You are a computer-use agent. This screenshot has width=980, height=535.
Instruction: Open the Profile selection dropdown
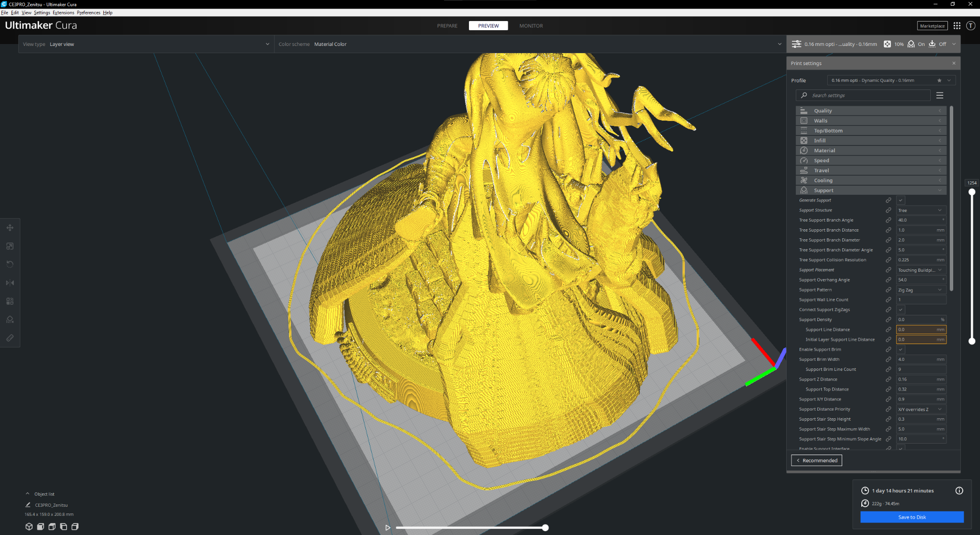891,80
